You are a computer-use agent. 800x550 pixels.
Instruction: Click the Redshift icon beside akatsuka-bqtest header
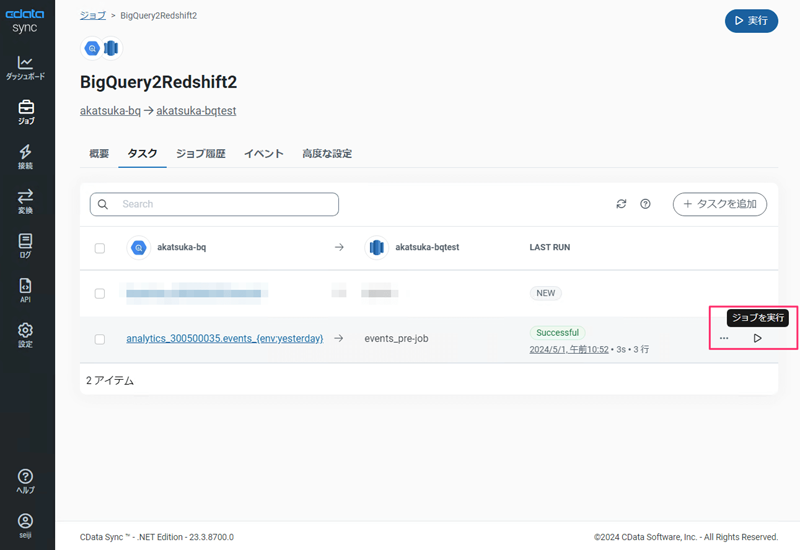(x=377, y=247)
